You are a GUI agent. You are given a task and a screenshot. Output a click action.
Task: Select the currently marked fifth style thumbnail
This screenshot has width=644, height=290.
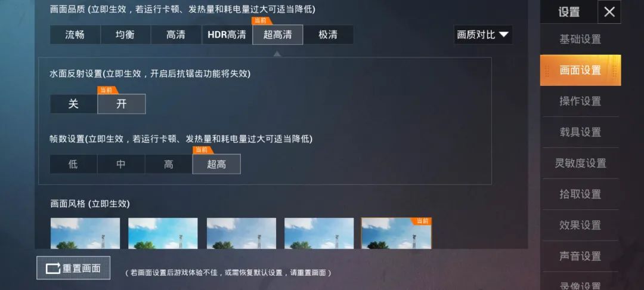(397, 233)
